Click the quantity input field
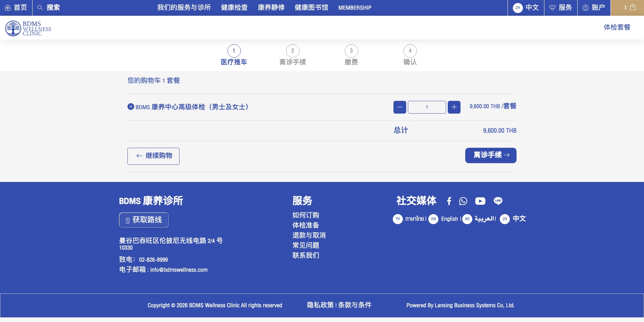The width and height of the screenshot is (644, 322). (427, 107)
